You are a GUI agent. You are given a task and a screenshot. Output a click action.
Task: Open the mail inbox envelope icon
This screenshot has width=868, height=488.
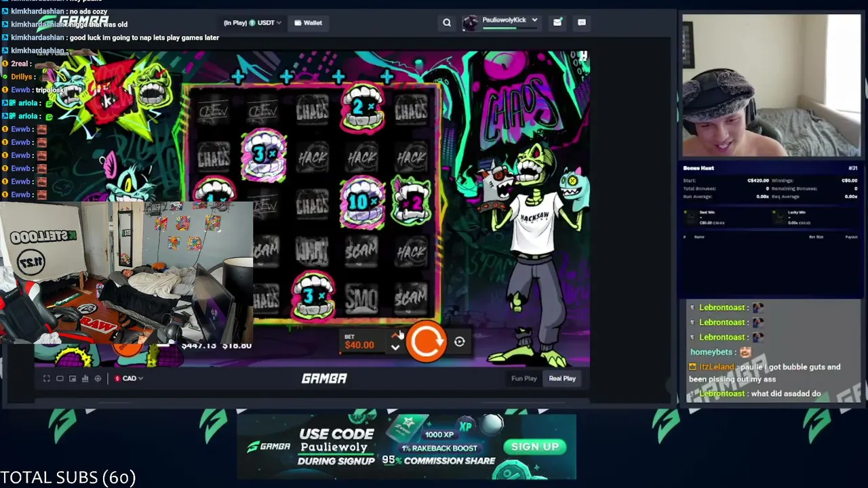tap(557, 22)
